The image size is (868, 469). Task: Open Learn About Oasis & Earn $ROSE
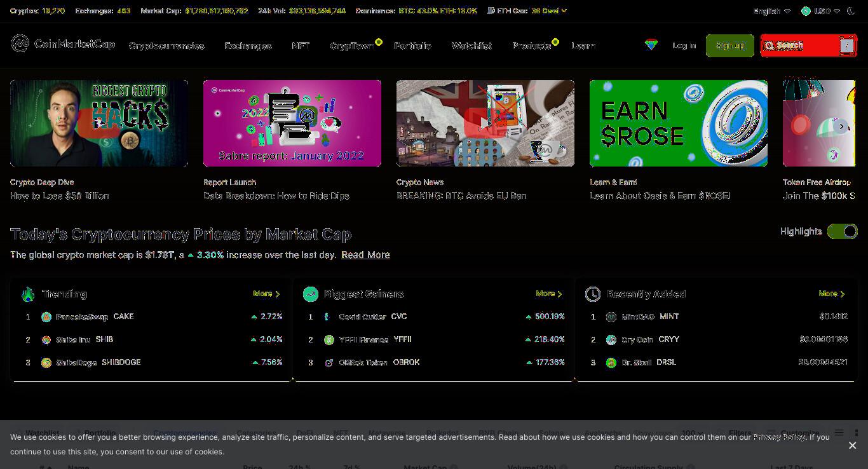660,196
